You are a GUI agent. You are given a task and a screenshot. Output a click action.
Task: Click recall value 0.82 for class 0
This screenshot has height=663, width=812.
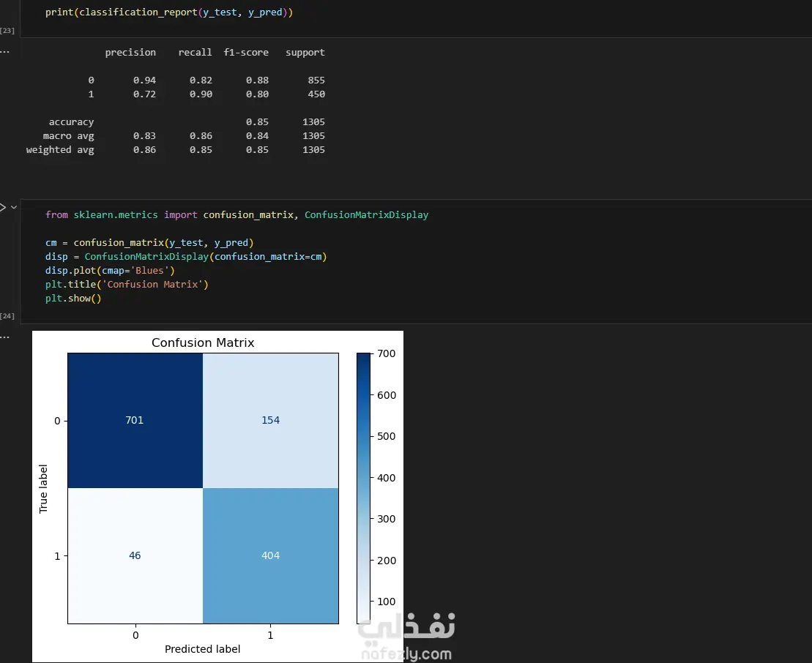tap(201, 80)
